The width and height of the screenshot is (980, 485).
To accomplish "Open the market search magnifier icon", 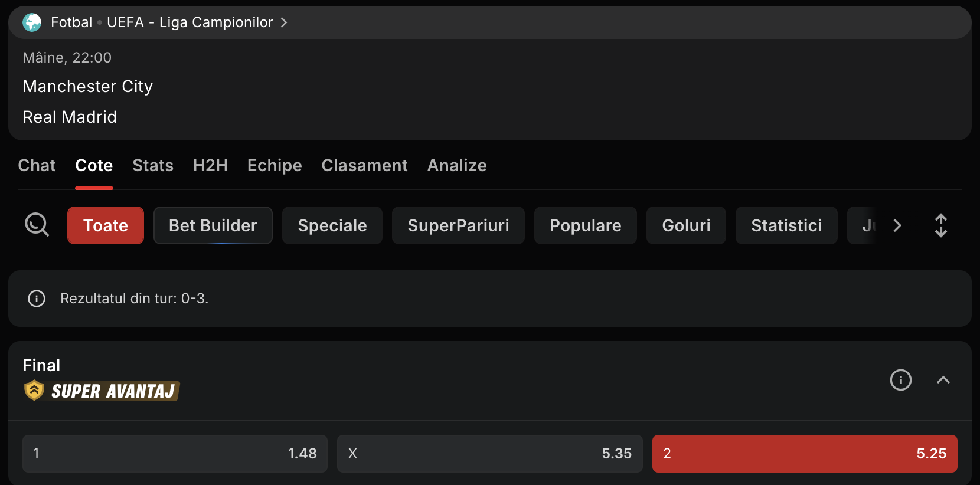I will pyautogui.click(x=37, y=225).
